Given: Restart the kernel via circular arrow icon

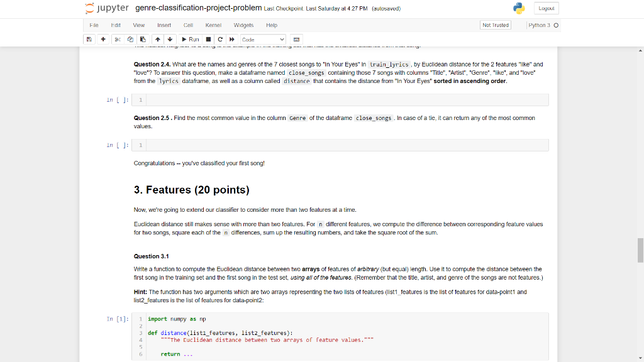Looking at the screenshot, I should click(219, 39).
